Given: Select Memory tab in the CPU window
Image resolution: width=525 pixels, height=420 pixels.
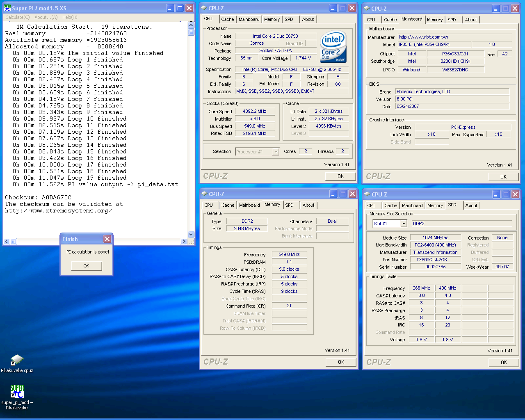Looking at the screenshot, I should (x=272, y=19).
